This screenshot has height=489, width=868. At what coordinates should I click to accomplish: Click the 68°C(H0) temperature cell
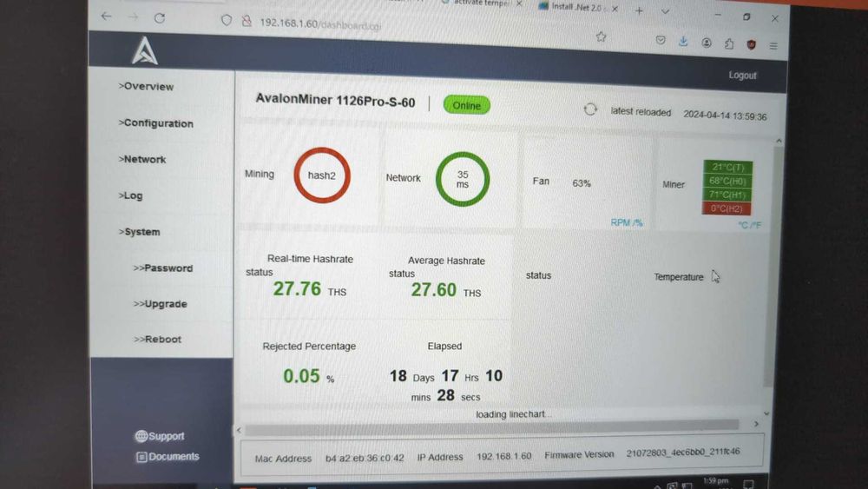coord(727,181)
